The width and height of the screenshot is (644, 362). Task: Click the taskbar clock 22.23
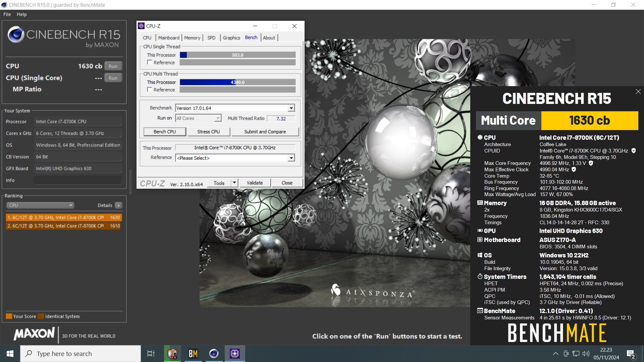(x=606, y=350)
